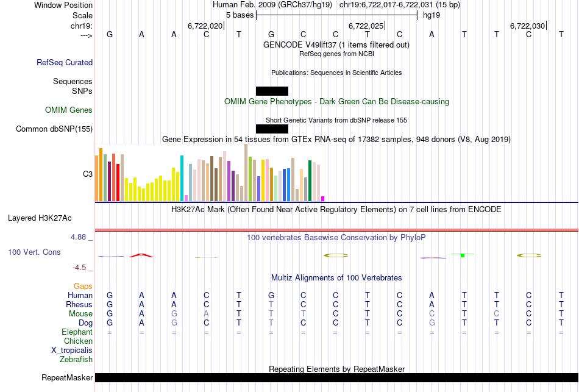Viewport: 579px width, 392px height.
Task: Open the 100 Vert. Cons track label
Action: pyautogui.click(x=34, y=252)
